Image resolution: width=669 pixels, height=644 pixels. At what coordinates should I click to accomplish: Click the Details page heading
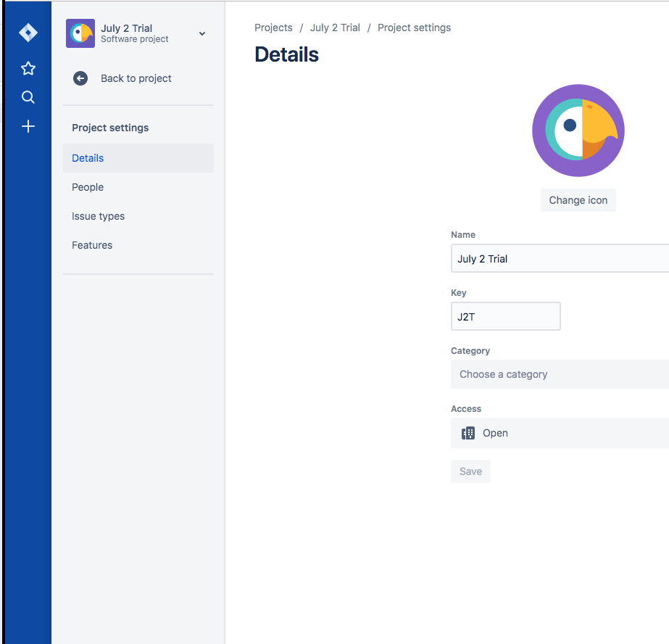[x=287, y=54]
